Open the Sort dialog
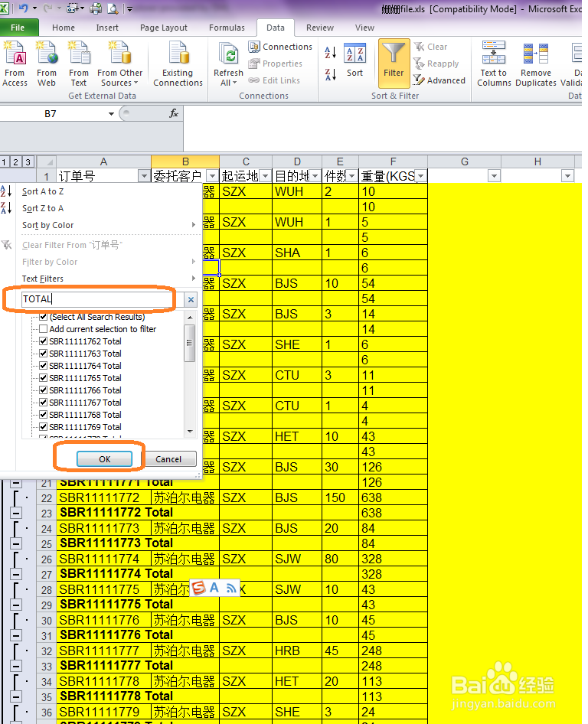588x724 pixels. [354, 60]
